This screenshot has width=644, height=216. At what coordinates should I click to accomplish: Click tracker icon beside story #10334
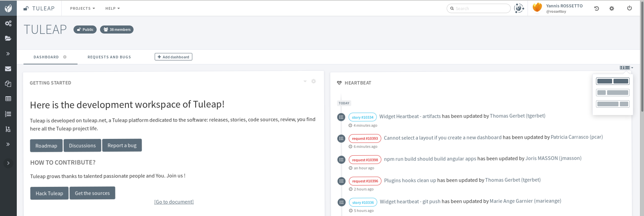(341, 117)
